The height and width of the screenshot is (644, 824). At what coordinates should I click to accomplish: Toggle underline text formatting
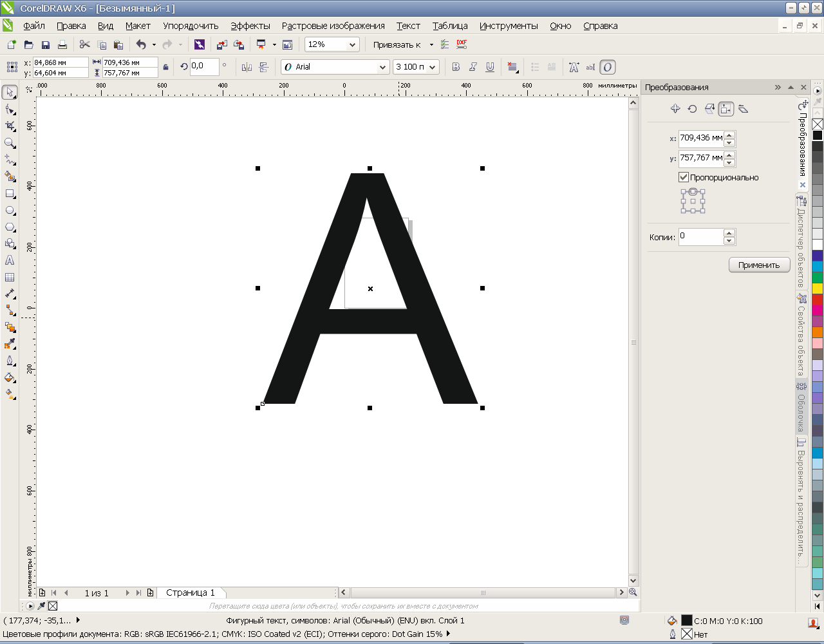click(x=490, y=67)
